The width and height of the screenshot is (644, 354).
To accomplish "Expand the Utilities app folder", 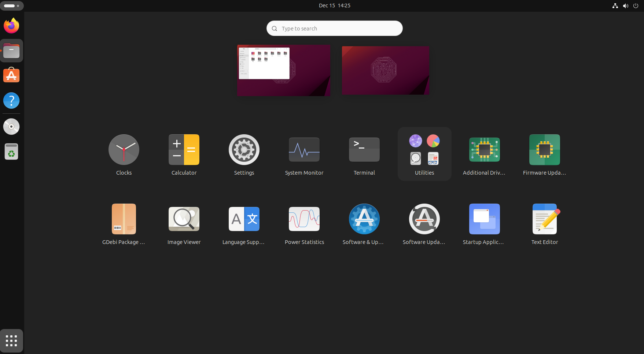I will tap(424, 153).
